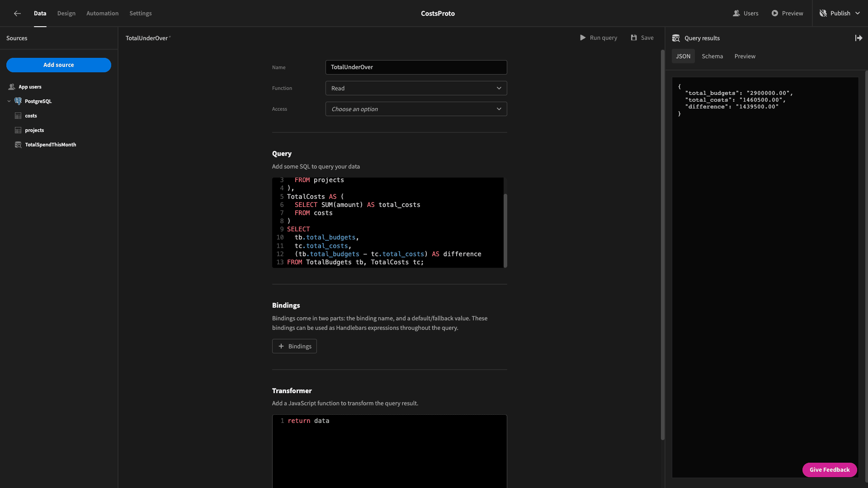
Task: Open the Function Read dropdown
Action: pyautogui.click(x=416, y=88)
